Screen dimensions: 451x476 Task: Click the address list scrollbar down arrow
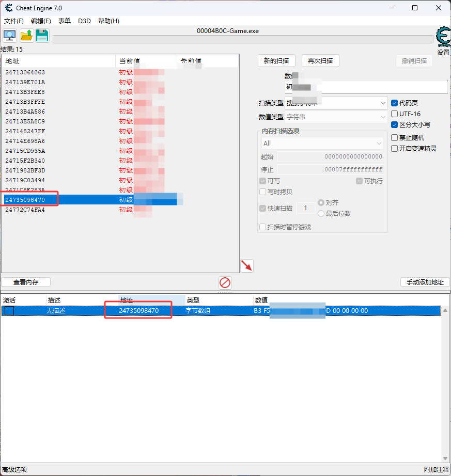point(445,458)
